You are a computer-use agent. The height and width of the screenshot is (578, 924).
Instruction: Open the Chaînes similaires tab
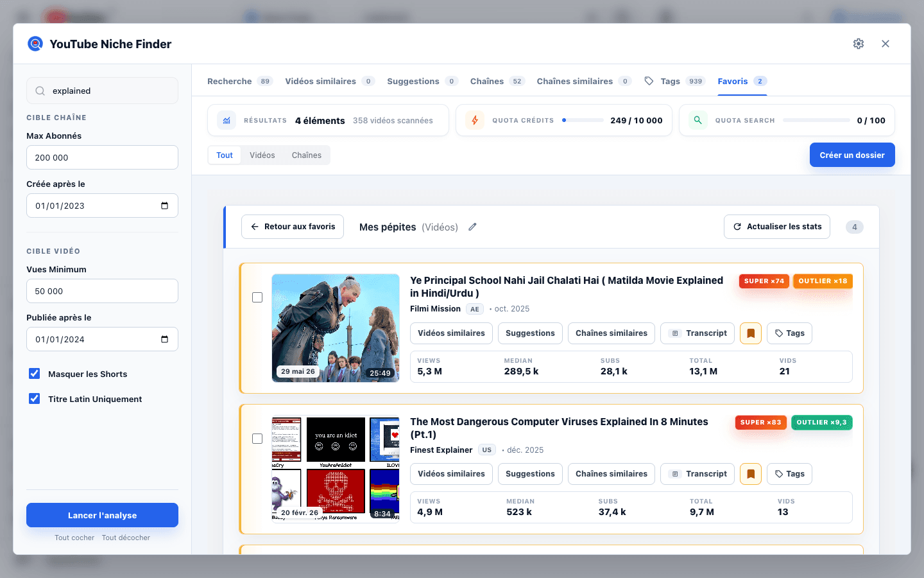(x=584, y=82)
